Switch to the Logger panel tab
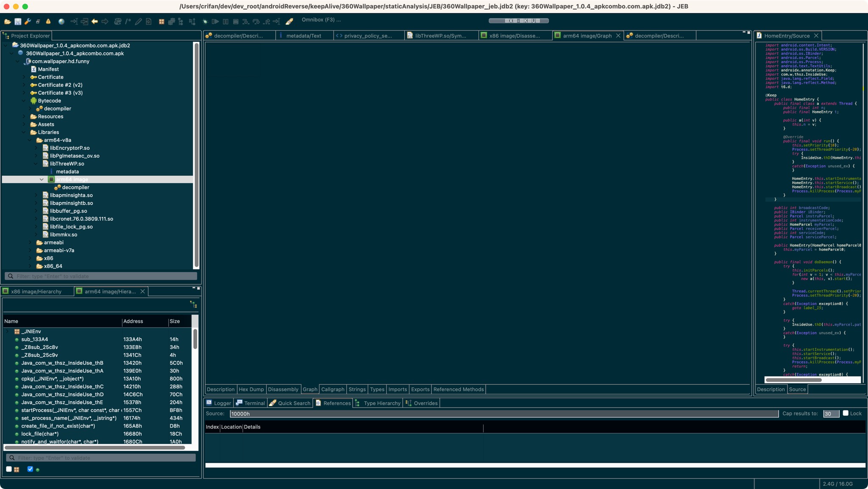Image resolution: width=868 pixels, height=489 pixels. (219, 403)
